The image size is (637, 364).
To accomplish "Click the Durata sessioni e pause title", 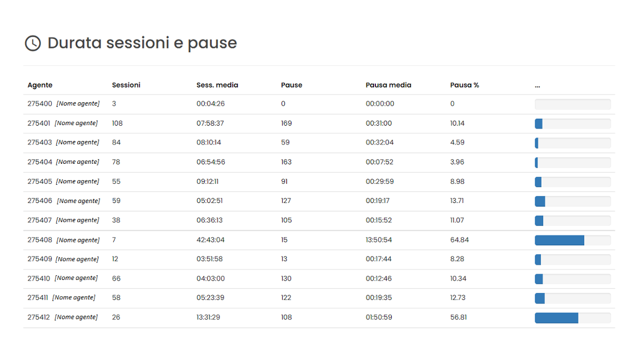I will [142, 43].
